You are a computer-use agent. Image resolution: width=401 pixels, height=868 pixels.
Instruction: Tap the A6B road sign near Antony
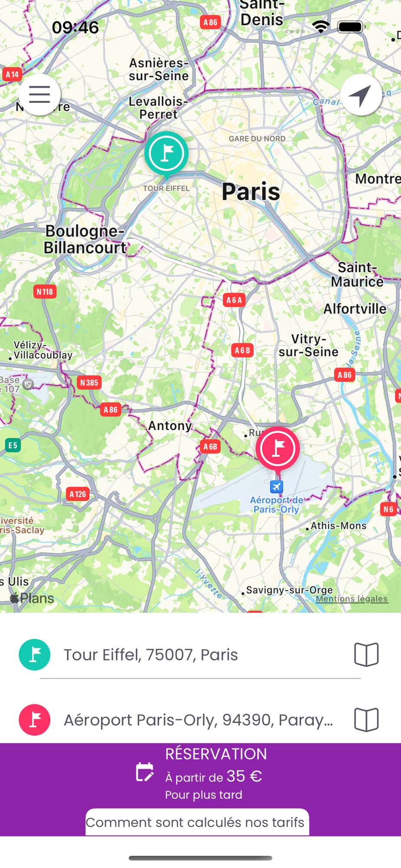pyautogui.click(x=210, y=447)
